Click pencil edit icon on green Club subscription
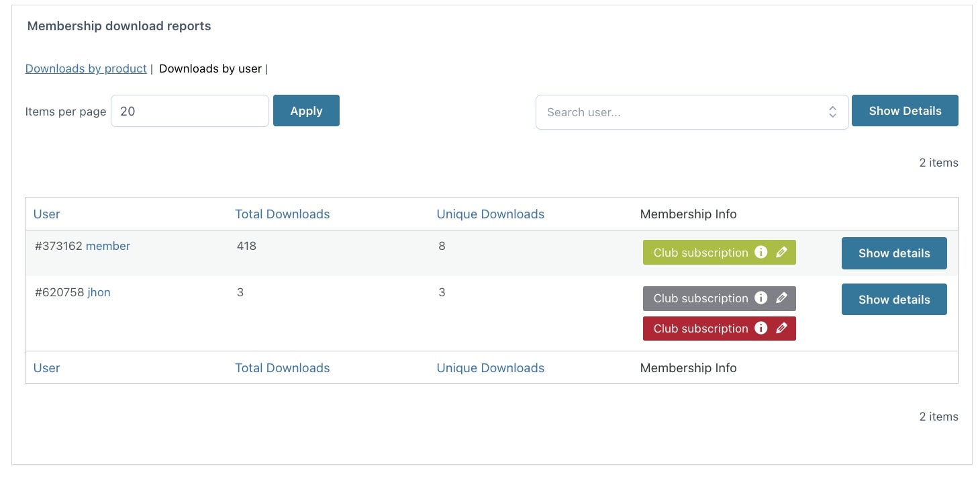 coord(781,253)
